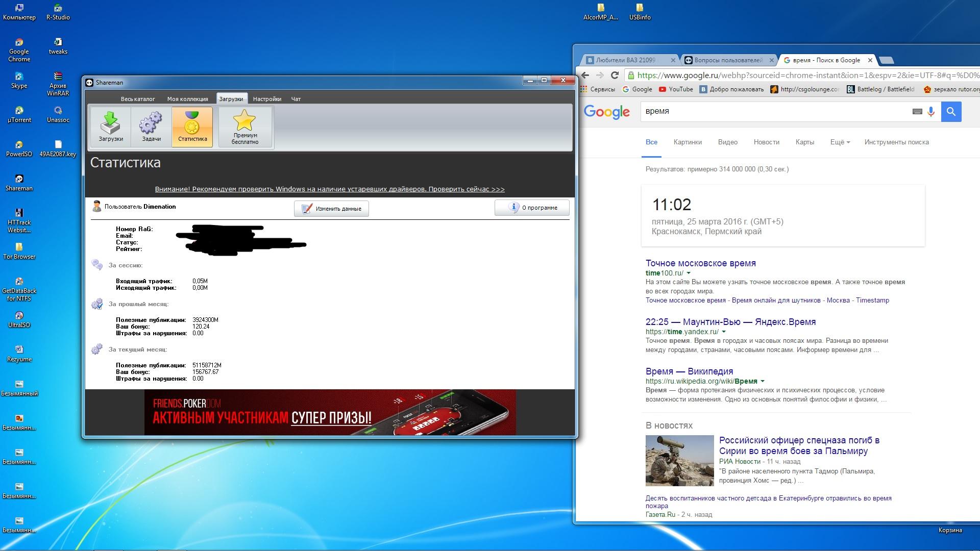980x551 pixels.
Task: Open Unassoc desktop icon
Action: point(58,115)
